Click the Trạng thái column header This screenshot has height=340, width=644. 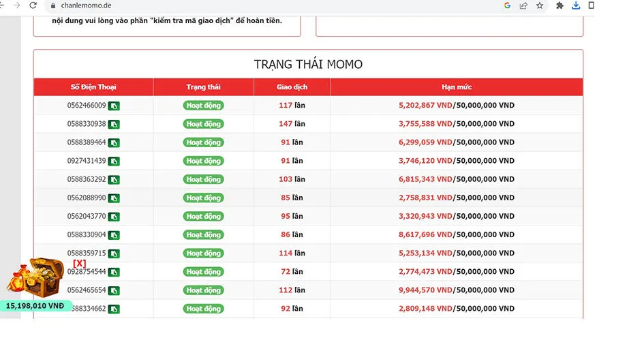(x=203, y=87)
